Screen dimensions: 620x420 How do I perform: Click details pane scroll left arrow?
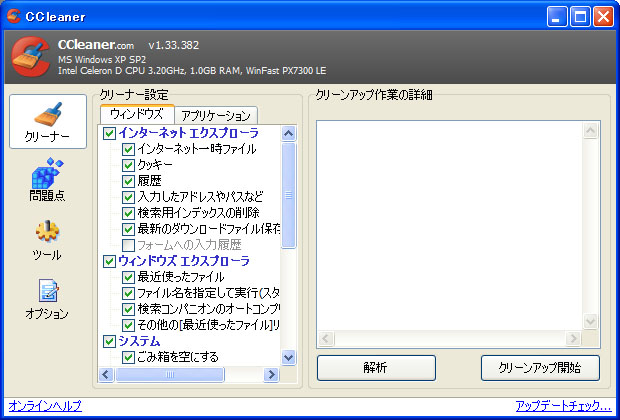[x=326, y=339]
